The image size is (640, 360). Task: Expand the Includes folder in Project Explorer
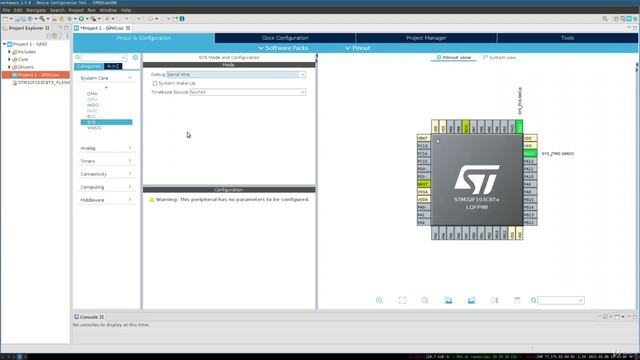pyautogui.click(x=9, y=52)
